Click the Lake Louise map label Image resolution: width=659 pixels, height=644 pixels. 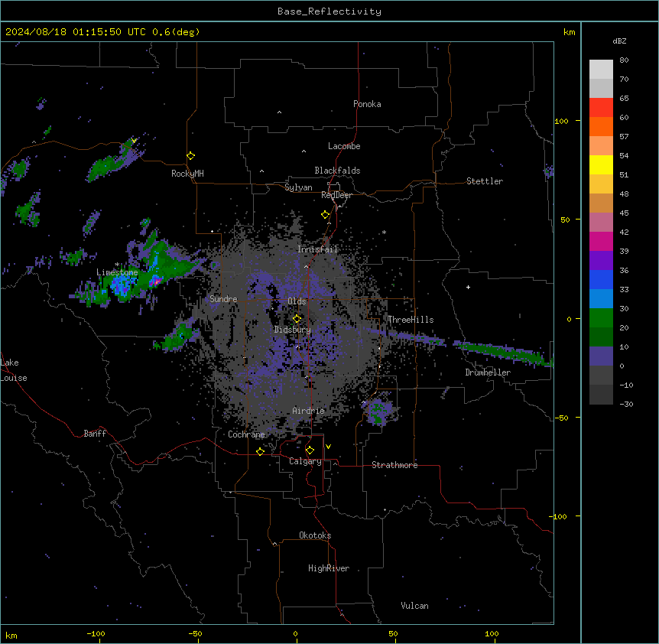pyautogui.click(x=14, y=370)
